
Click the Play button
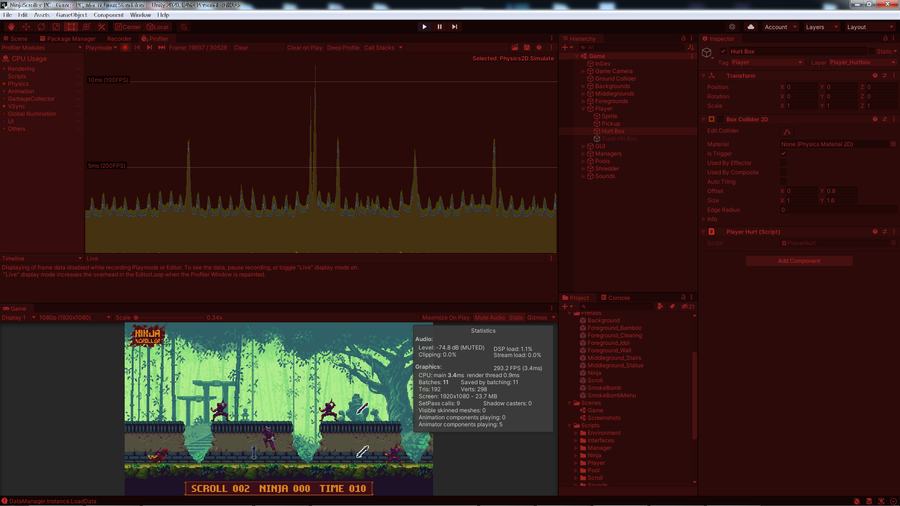tap(424, 27)
